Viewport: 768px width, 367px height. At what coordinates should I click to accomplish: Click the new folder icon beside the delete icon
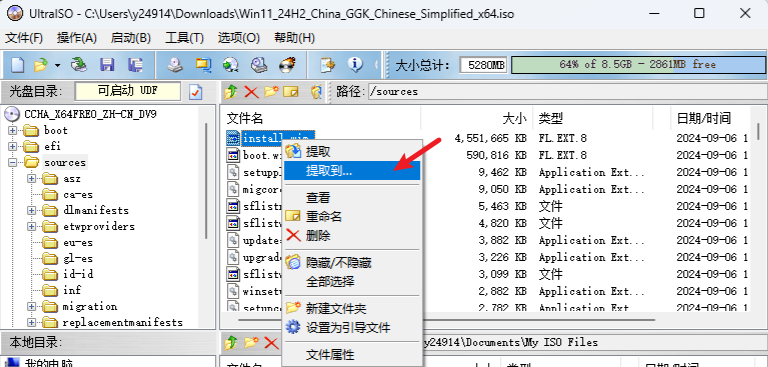271,91
